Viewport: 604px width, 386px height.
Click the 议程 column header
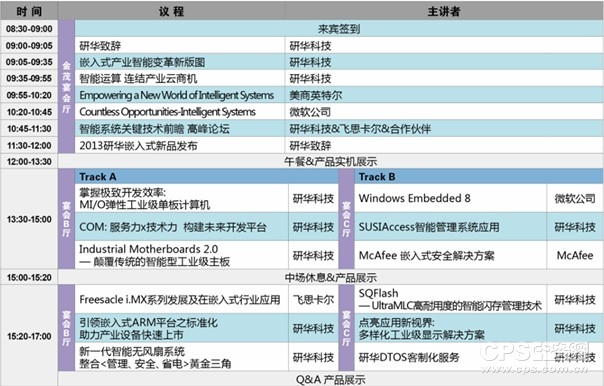click(171, 10)
